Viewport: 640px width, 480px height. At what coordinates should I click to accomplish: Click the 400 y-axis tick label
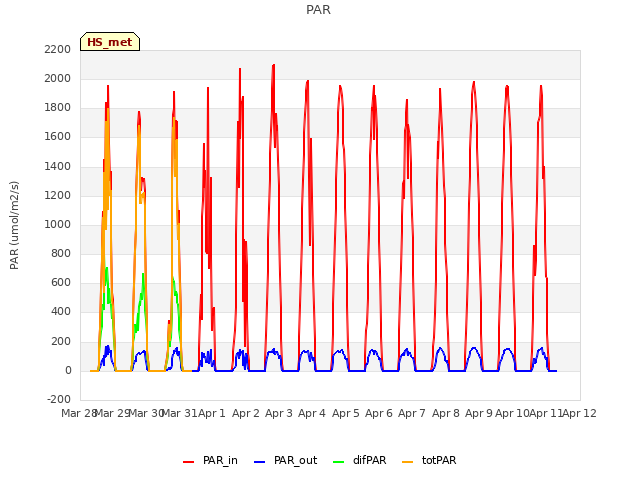pyautogui.click(x=61, y=312)
